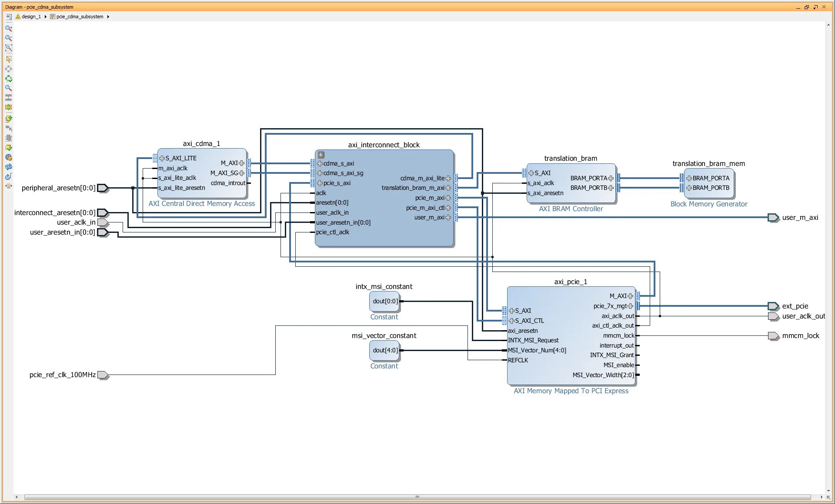
Task: Expand BRAM_PORTA on the translation_bram block
Action: click(x=611, y=178)
